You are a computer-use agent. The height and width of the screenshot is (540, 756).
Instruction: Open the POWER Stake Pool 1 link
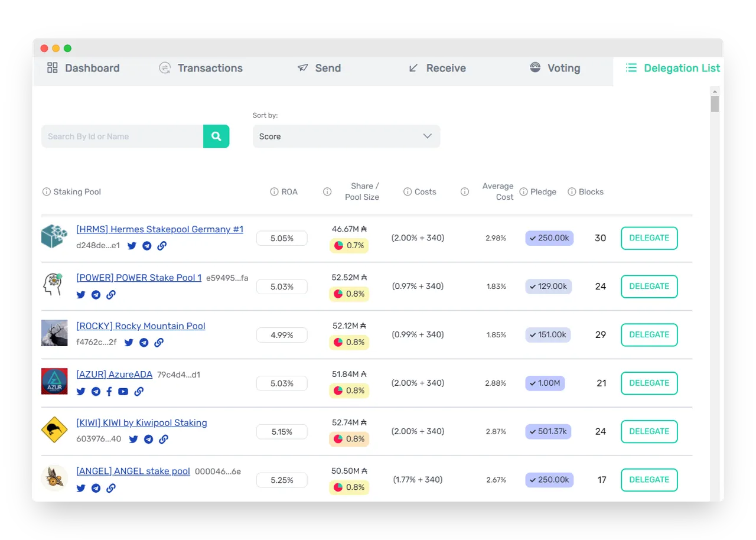pos(139,278)
